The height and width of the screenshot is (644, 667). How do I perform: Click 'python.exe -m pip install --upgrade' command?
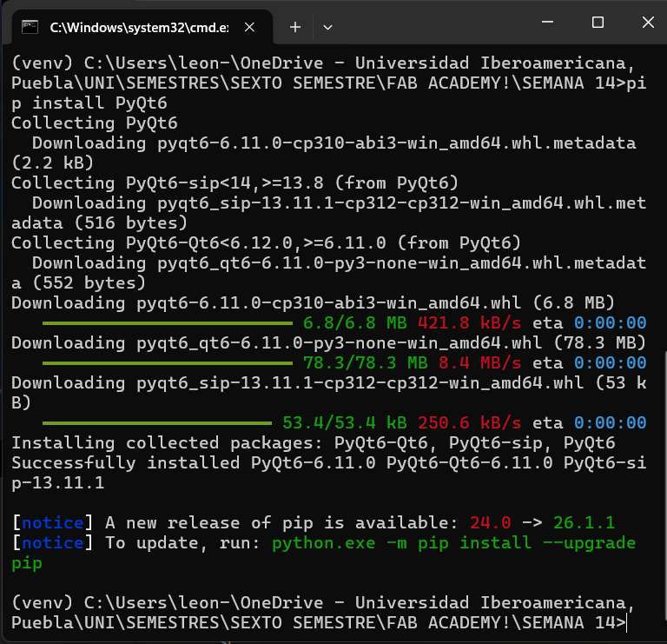point(454,543)
